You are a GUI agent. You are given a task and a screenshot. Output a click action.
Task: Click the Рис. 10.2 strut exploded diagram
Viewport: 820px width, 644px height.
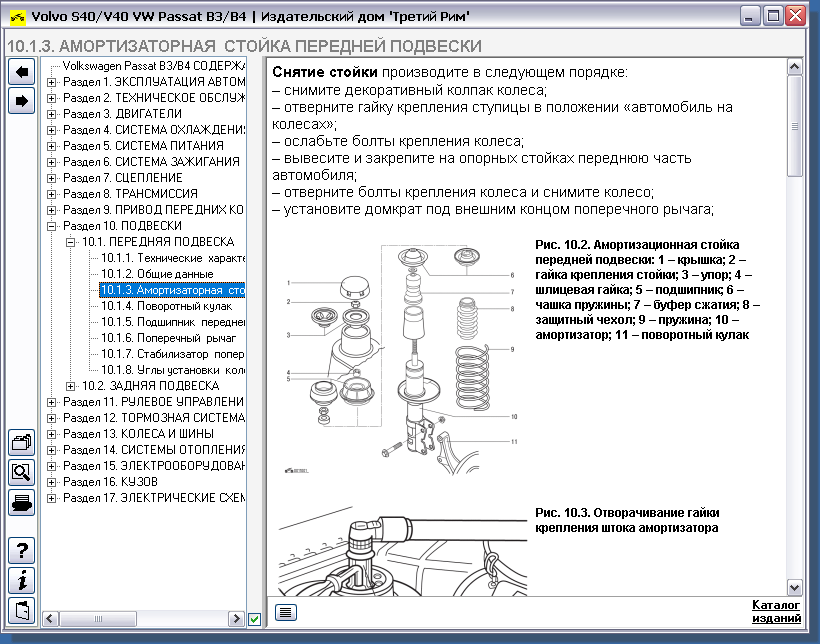click(401, 359)
